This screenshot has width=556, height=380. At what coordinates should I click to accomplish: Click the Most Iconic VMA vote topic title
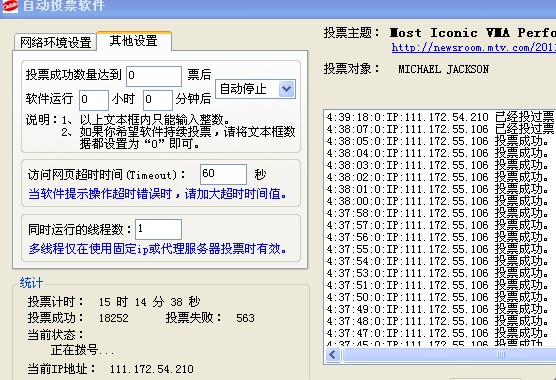coord(473,33)
